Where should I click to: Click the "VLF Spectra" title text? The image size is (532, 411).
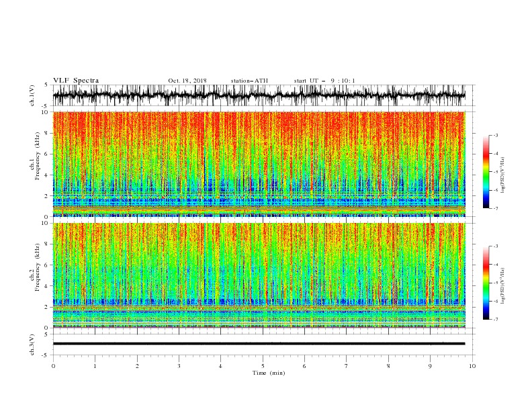coord(76,81)
